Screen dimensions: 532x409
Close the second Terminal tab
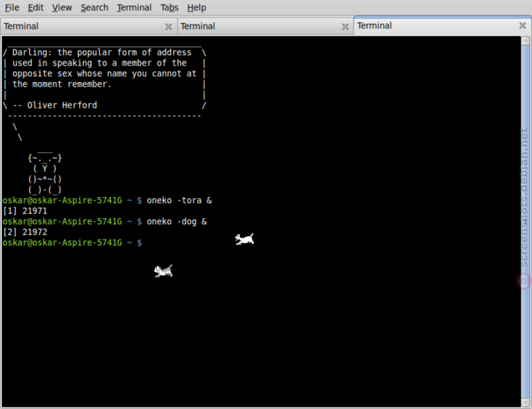(x=345, y=27)
